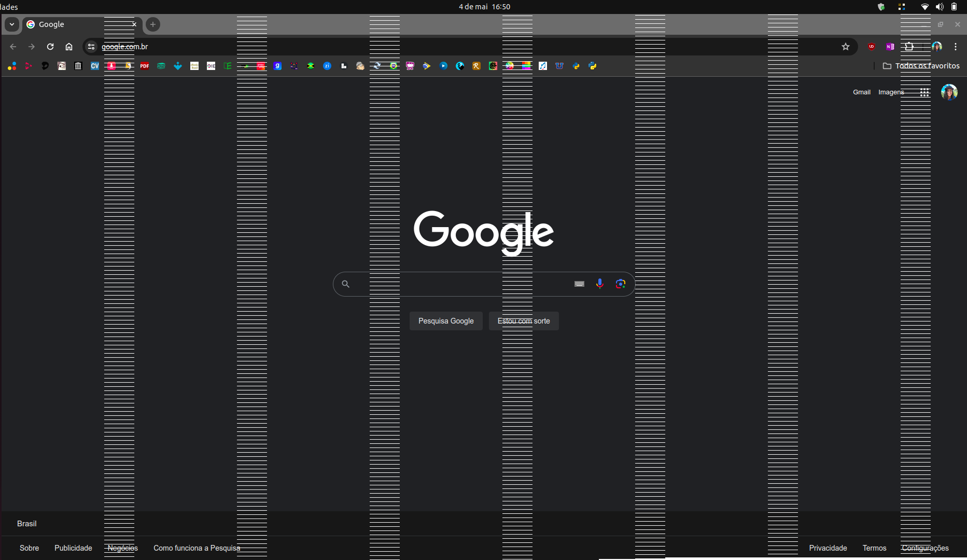Open the Extensions puzzle menu
This screenshot has width=967, height=560.
909,47
